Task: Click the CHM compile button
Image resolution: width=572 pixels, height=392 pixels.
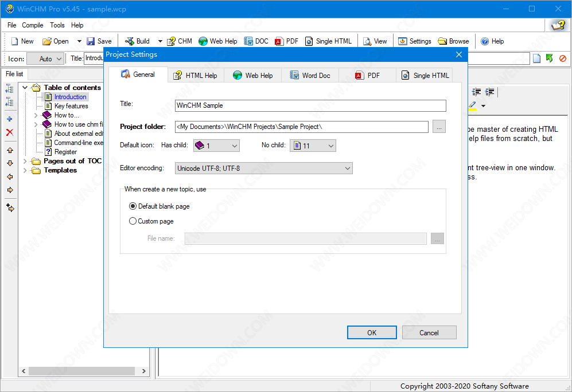Action: pos(180,41)
